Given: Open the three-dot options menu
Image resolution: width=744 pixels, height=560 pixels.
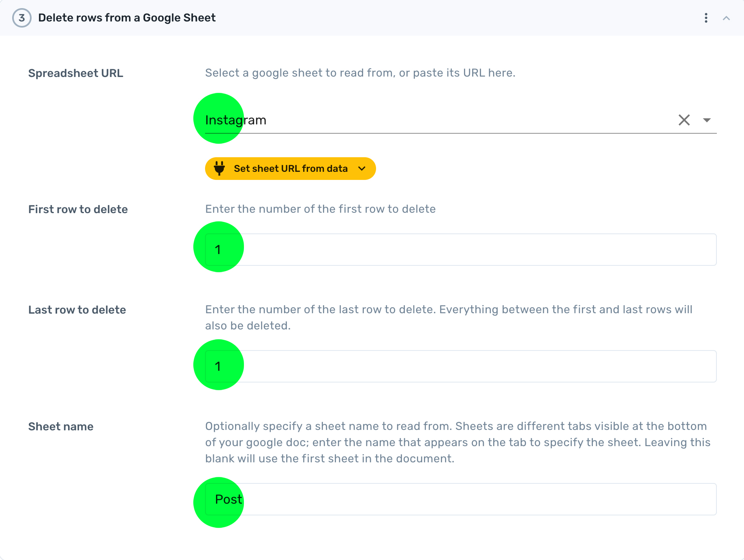Looking at the screenshot, I should (706, 18).
